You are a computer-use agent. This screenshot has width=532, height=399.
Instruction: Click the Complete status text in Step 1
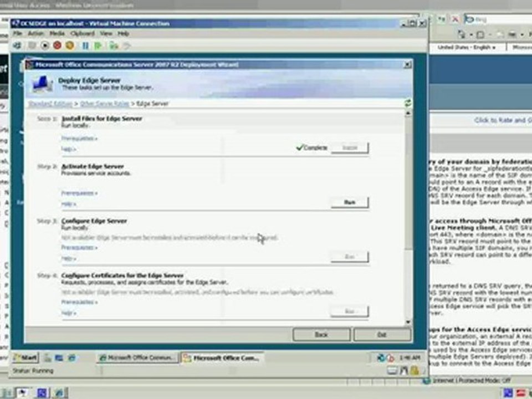(312, 147)
